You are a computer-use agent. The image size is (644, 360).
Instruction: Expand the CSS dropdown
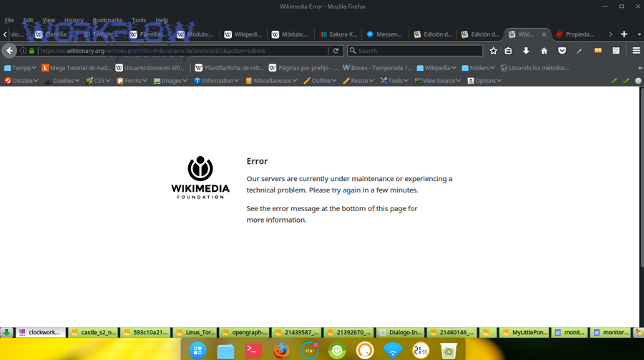[x=98, y=81]
